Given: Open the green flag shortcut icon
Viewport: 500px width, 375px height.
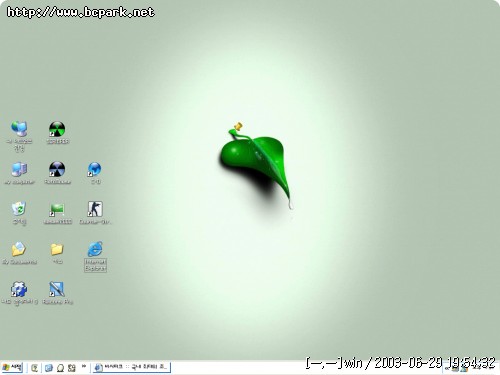Looking at the screenshot, I should tap(57, 210).
